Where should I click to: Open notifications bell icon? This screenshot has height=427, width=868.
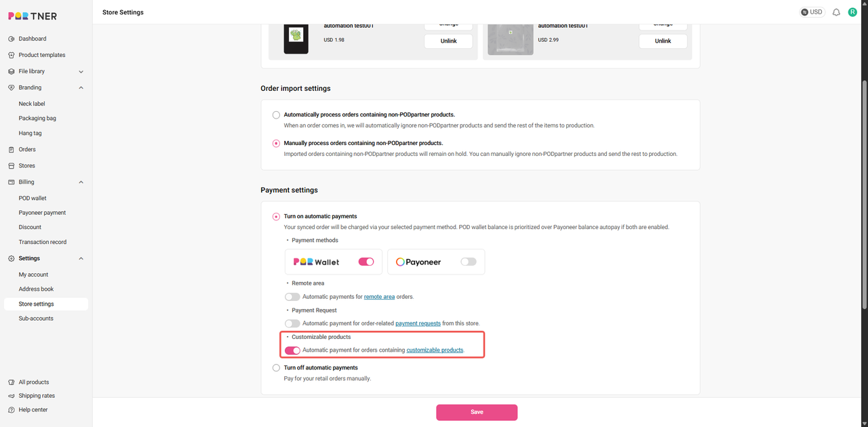pos(836,12)
